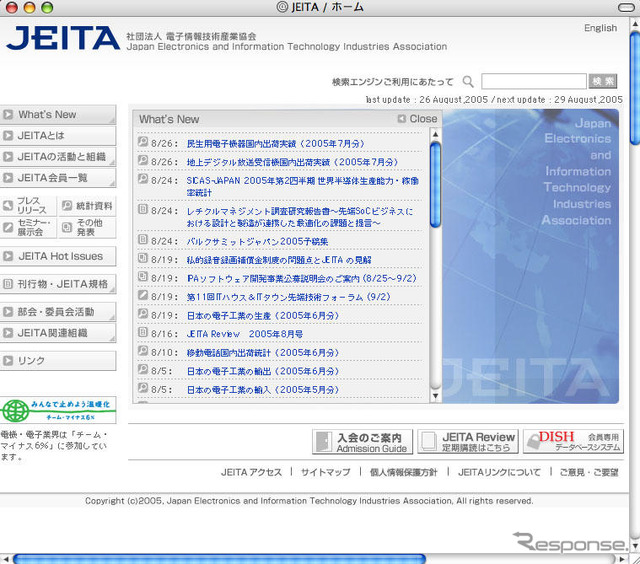Open 日本の電子工業の生産 (2005年6月分) link
The height and width of the screenshot is (564, 640).
(263, 316)
